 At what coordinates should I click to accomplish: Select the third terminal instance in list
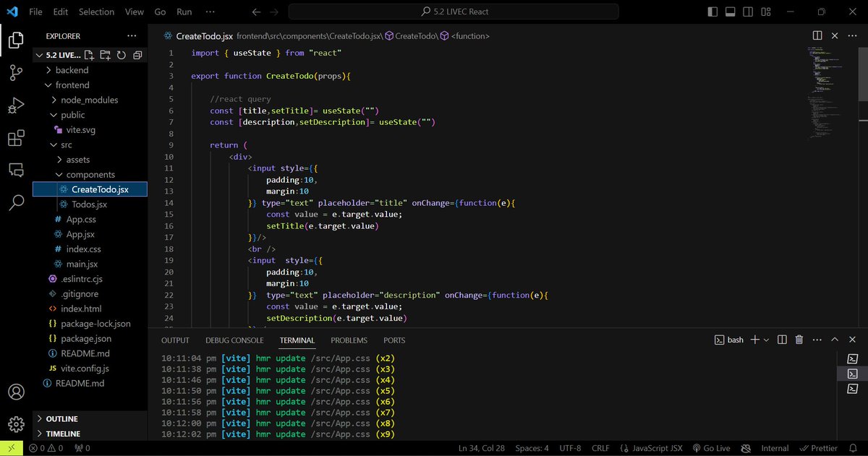pyautogui.click(x=853, y=389)
